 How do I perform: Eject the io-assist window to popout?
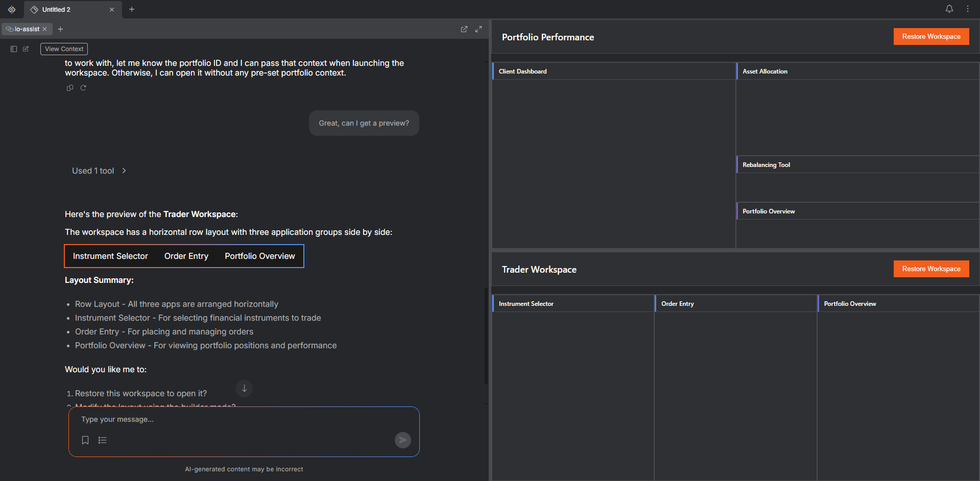click(x=464, y=29)
